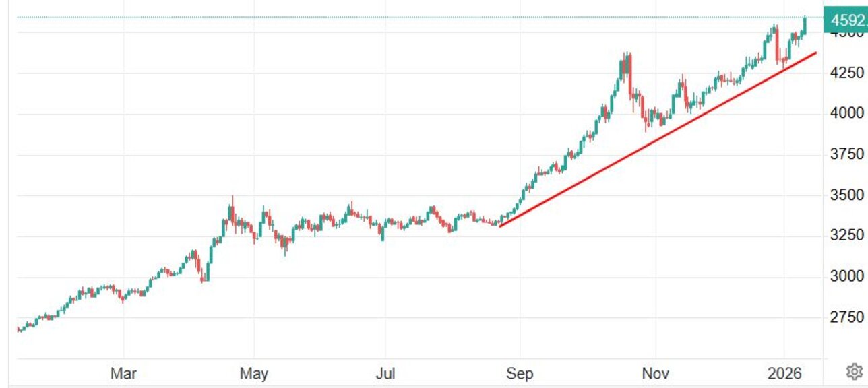The height and width of the screenshot is (388, 868).
Task: Click the dotted current-price horizontal line
Action: coord(404,17)
